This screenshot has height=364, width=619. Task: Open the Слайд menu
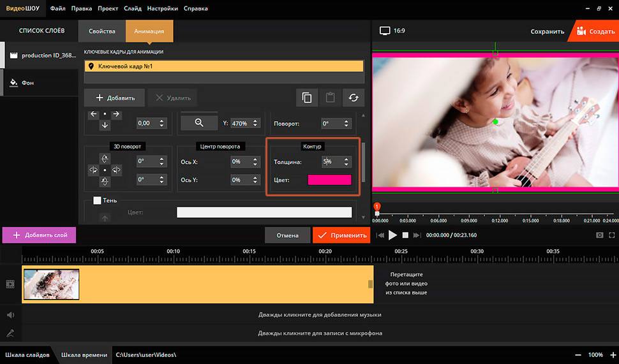[x=133, y=9]
